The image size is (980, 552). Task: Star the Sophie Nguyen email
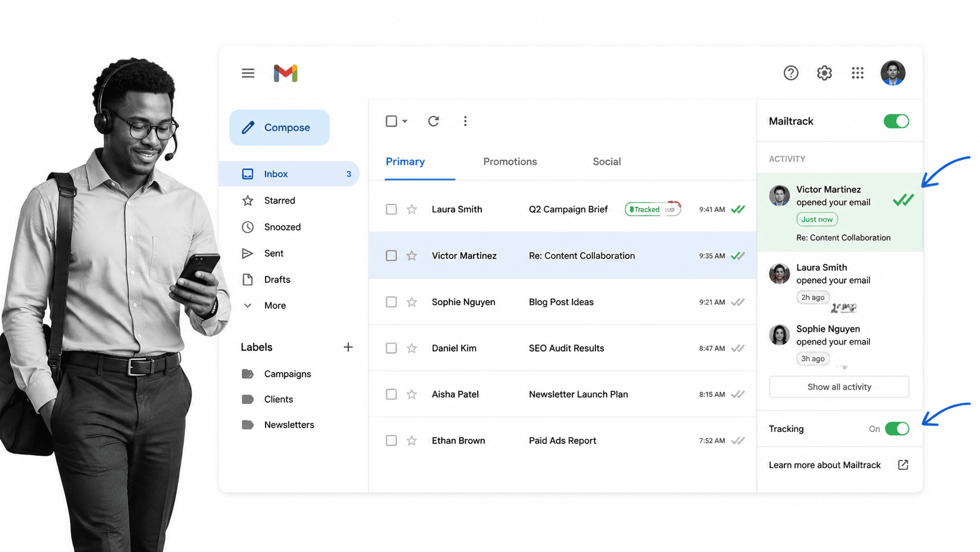(x=412, y=302)
